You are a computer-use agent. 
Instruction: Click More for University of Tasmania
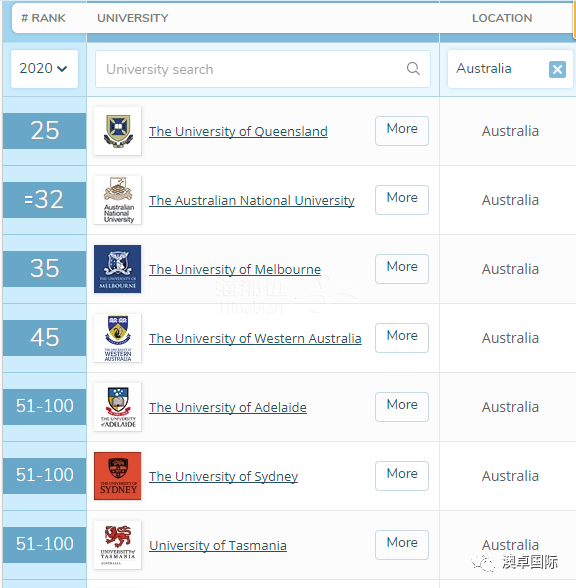[x=402, y=545]
